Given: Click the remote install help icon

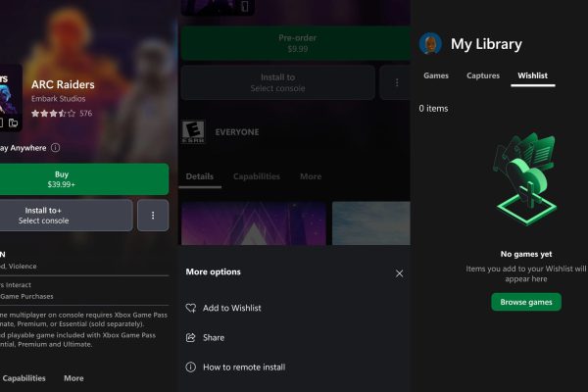Looking at the screenshot, I should click(191, 367).
